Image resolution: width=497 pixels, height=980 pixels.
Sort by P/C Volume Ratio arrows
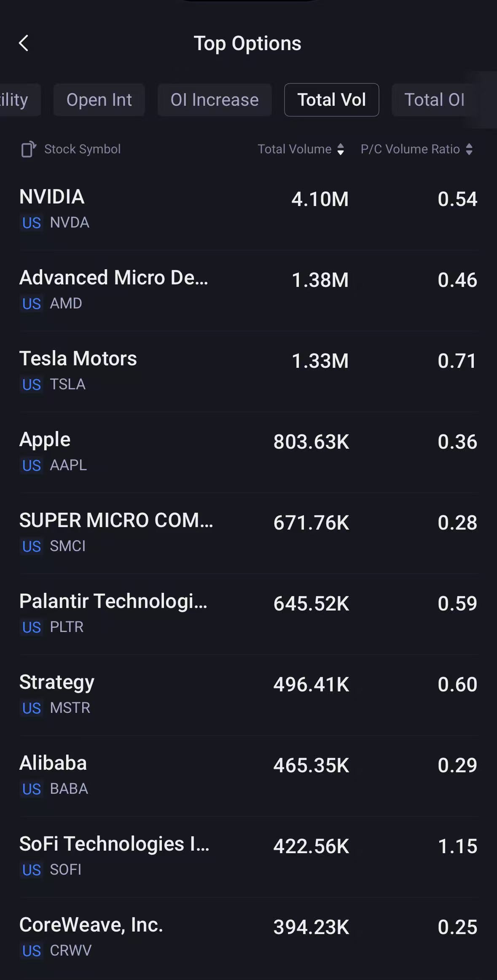click(x=469, y=149)
